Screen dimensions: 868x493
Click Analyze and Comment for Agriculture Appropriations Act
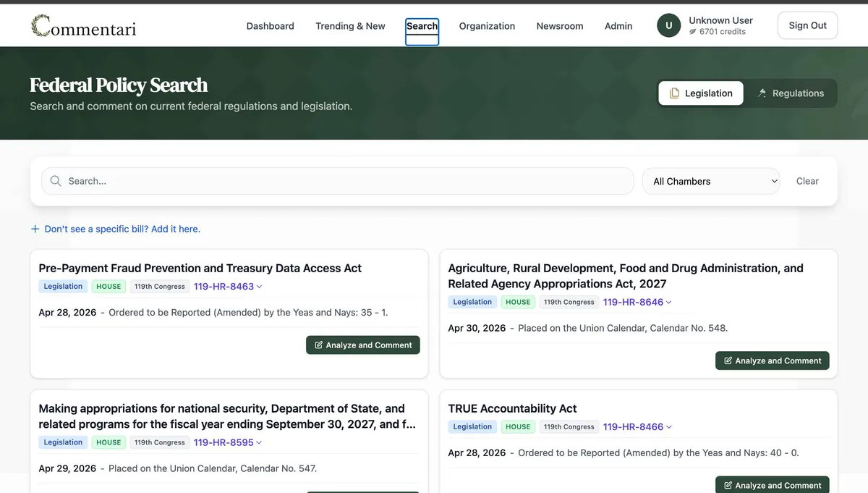[x=772, y=361]
